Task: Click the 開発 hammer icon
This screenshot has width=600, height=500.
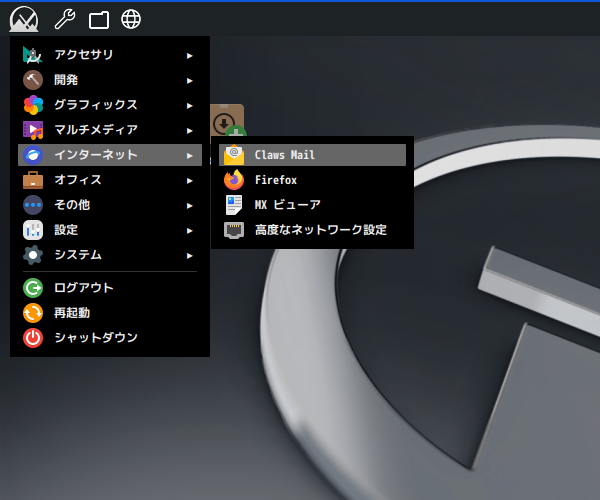Action: point(33,80)
